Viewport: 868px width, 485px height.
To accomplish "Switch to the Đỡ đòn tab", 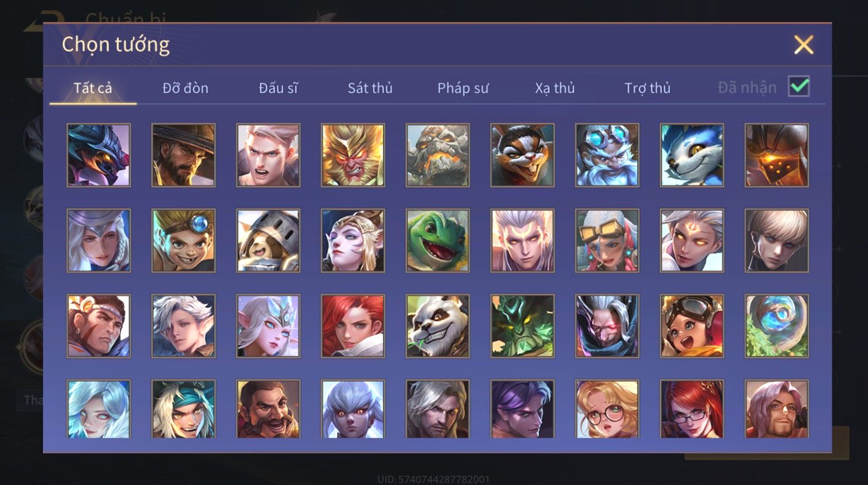I will click(185, 88).
